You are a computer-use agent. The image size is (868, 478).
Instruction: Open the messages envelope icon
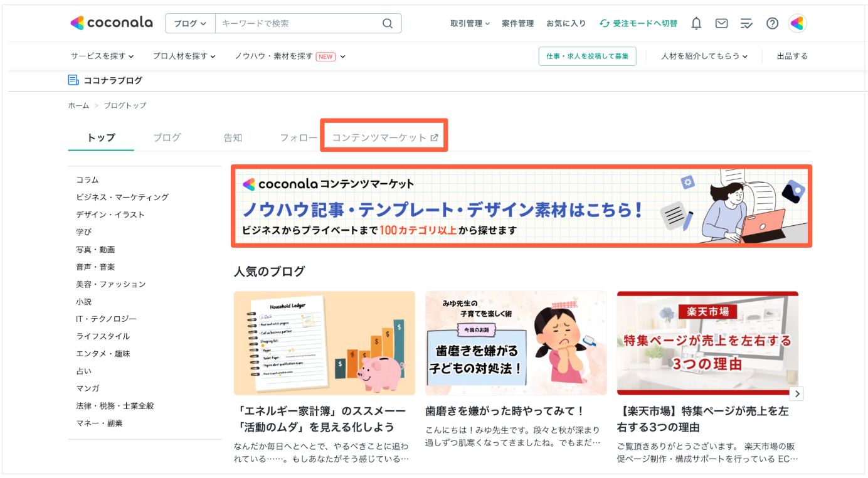click(722, 24)
